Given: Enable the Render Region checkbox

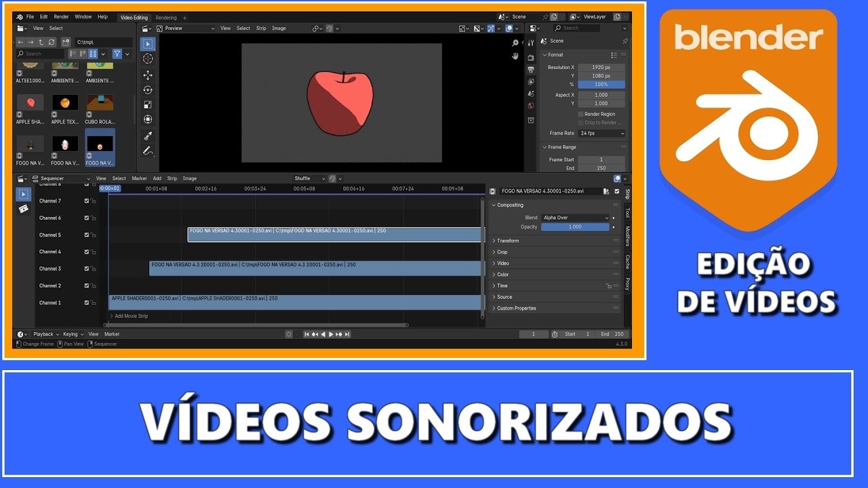Looking at the screenshot, I should coord(580,115).
